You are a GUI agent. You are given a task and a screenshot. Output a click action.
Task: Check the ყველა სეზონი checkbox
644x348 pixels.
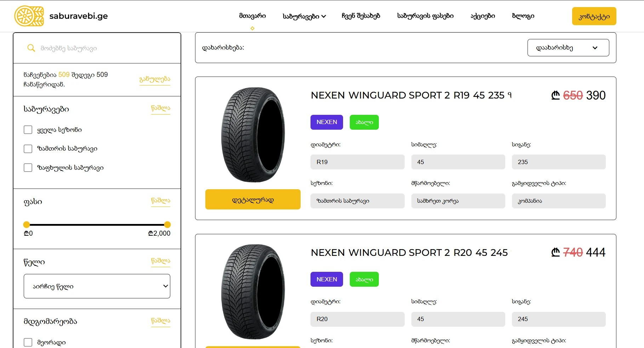[x=28, y=130]
